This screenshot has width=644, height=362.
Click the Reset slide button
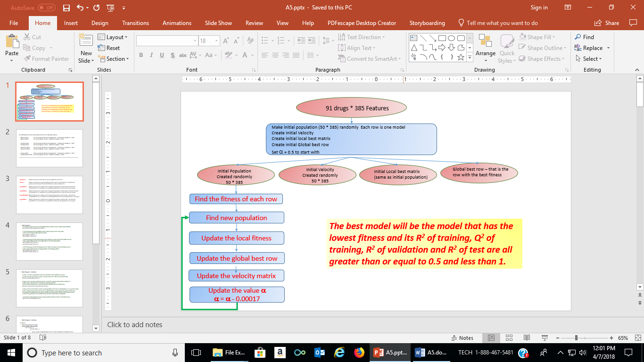[109, 48]
